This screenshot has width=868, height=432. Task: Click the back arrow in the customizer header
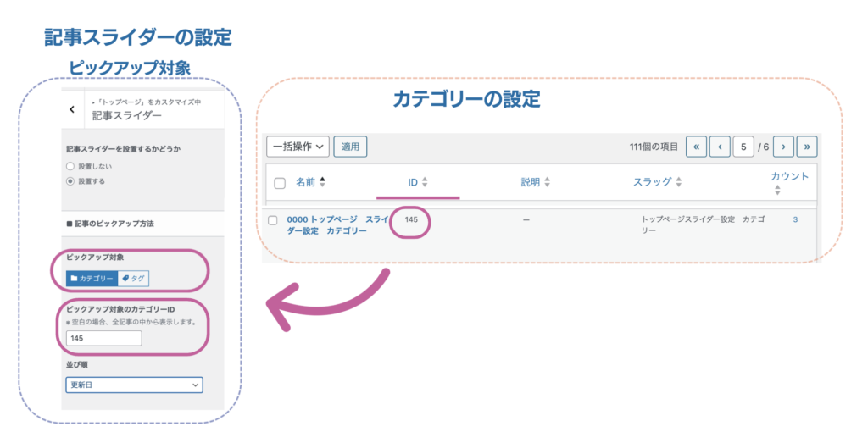(x=72, y=109)
